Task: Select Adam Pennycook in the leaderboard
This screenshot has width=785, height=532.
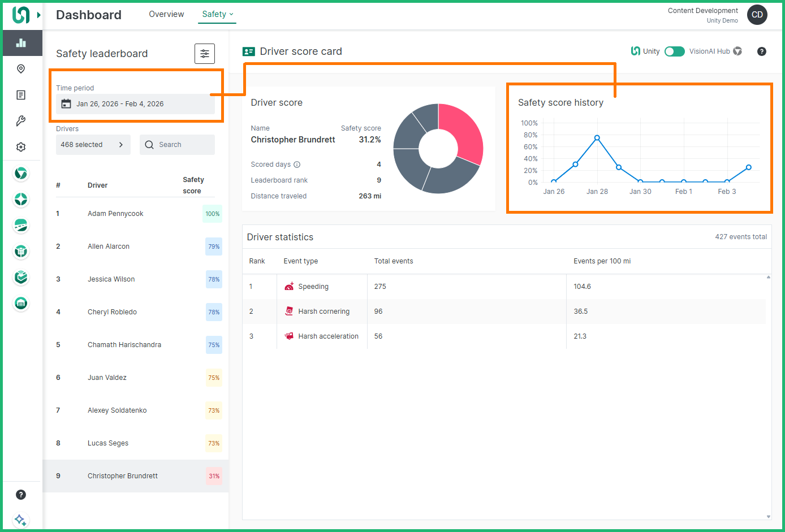Action: click(115, 214)
